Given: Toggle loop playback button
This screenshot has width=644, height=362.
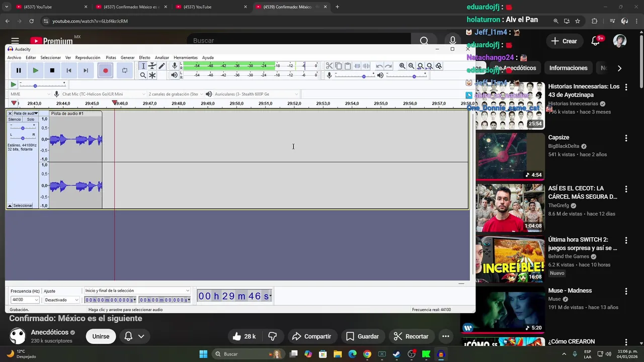Looking at the screenshot, I should 124,70.
